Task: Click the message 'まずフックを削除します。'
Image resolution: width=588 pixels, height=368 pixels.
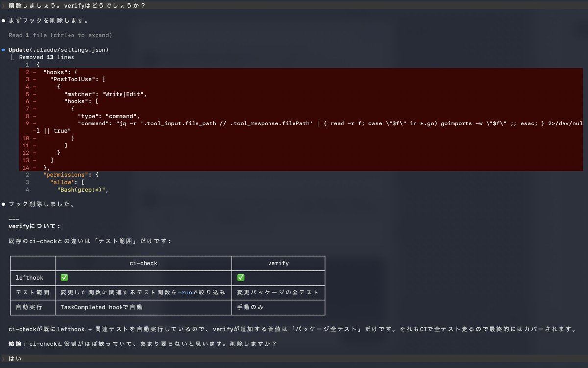Action: pos(49,21)
